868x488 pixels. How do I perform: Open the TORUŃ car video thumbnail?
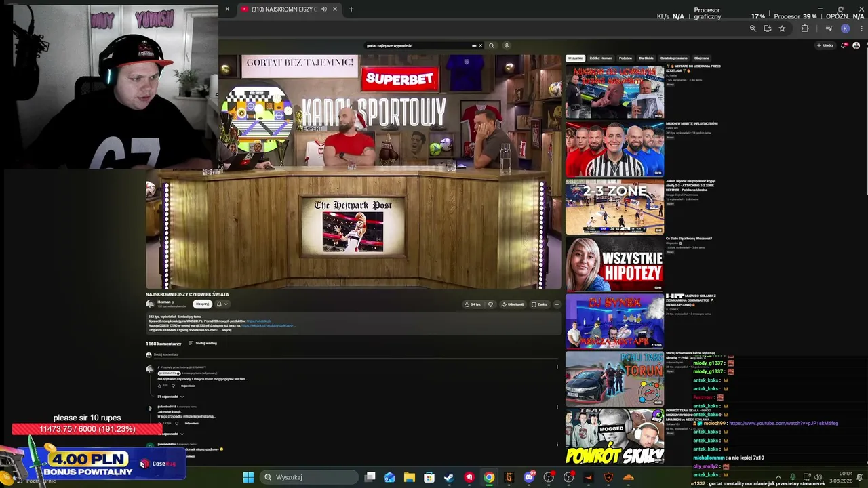(x=614, y=378)
